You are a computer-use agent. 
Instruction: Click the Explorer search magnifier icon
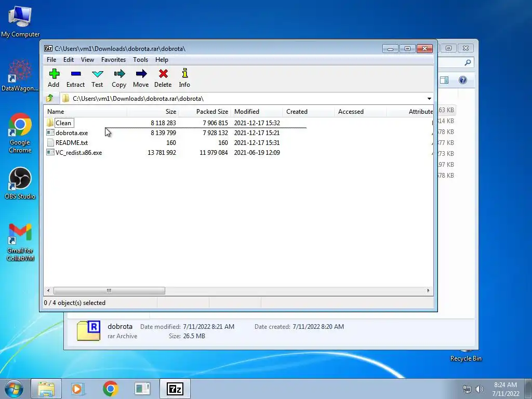(x=468, y=62)
